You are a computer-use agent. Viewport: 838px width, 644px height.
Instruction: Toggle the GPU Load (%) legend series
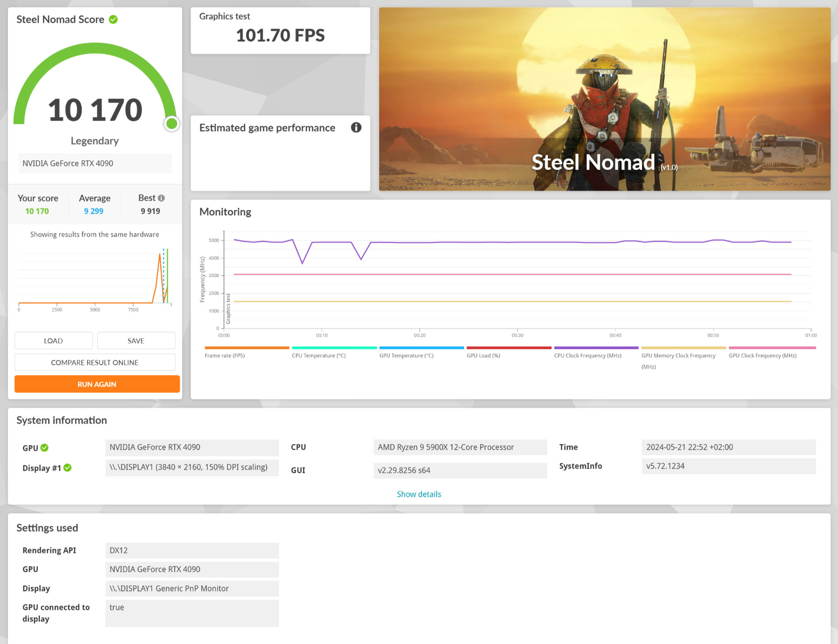(x=509, y=352)
